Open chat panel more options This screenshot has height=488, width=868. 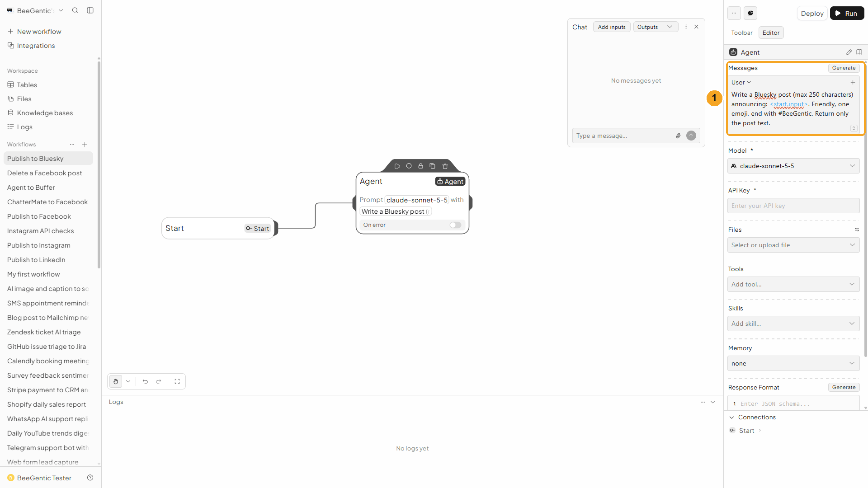(x=686, y=27)
